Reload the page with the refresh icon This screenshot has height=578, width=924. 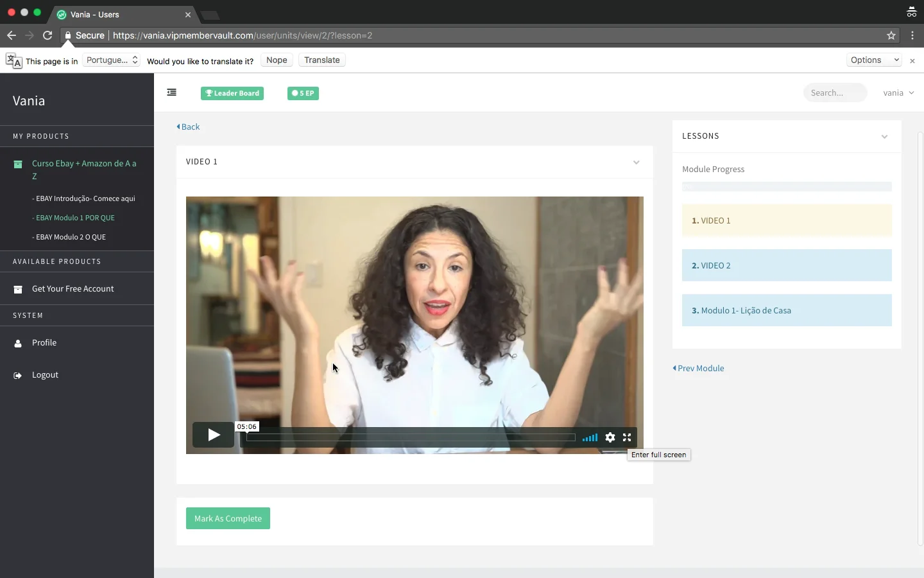click(x=47, y=35)
